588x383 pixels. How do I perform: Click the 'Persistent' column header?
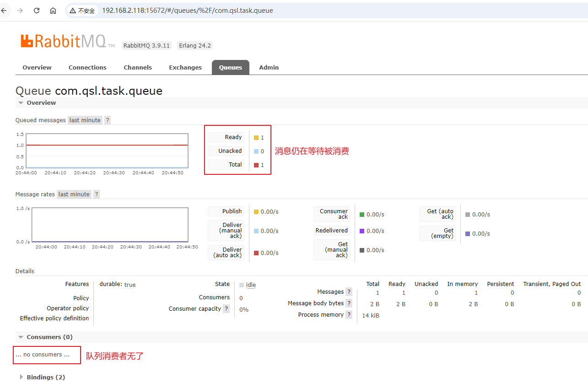pos(501,284)
